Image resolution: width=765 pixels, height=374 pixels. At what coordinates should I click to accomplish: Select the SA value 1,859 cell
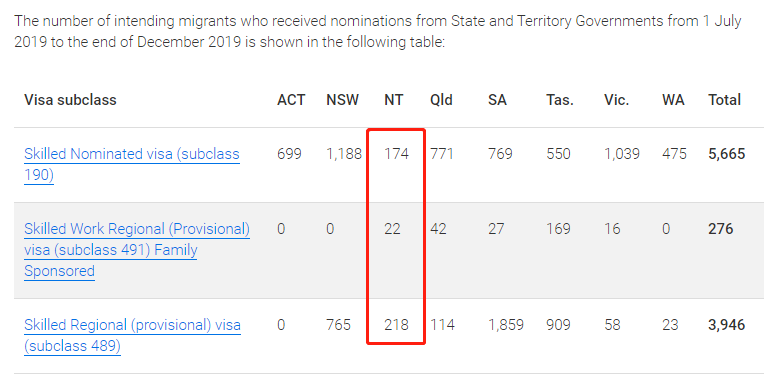[x=506, y=325]
